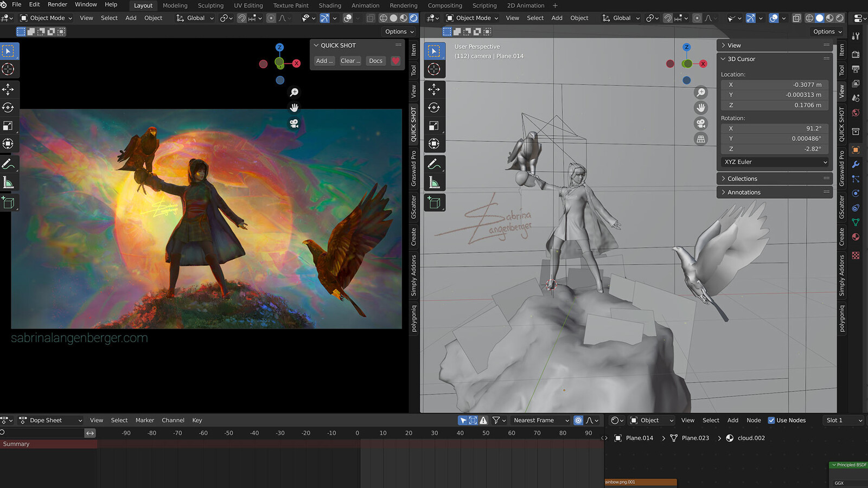Switch to the Shading workspace tab
Viewport: 868px width, 488px height.
click(330, 5)
